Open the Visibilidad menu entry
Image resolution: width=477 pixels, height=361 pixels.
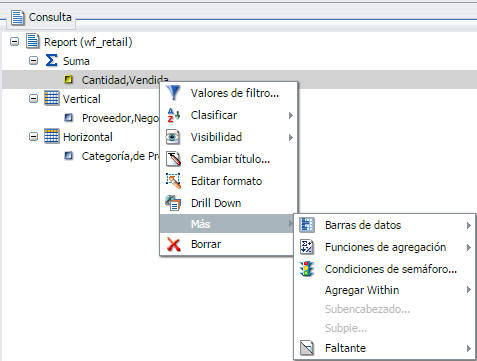[229, 137]
